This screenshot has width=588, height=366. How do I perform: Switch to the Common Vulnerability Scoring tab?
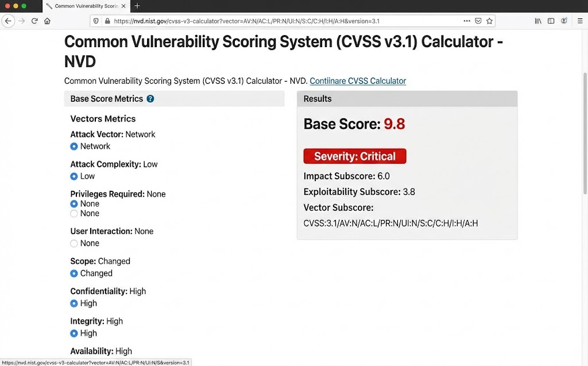click(86, 6)
